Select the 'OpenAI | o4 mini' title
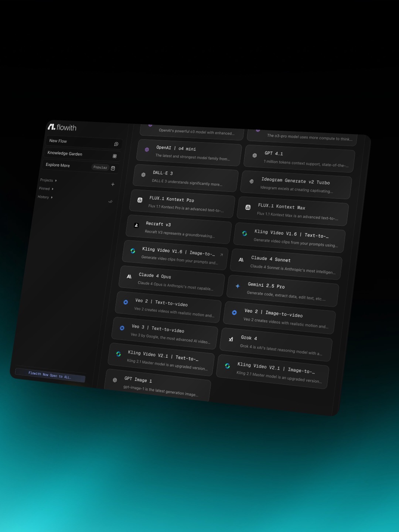Image resolution: width=399 pixels, height=532 pixels. (x=176, y=148)
